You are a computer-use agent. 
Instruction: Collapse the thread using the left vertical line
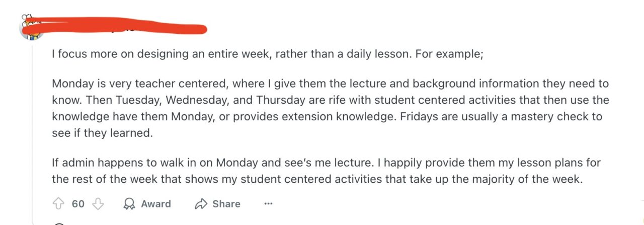[x=33, y=126]
